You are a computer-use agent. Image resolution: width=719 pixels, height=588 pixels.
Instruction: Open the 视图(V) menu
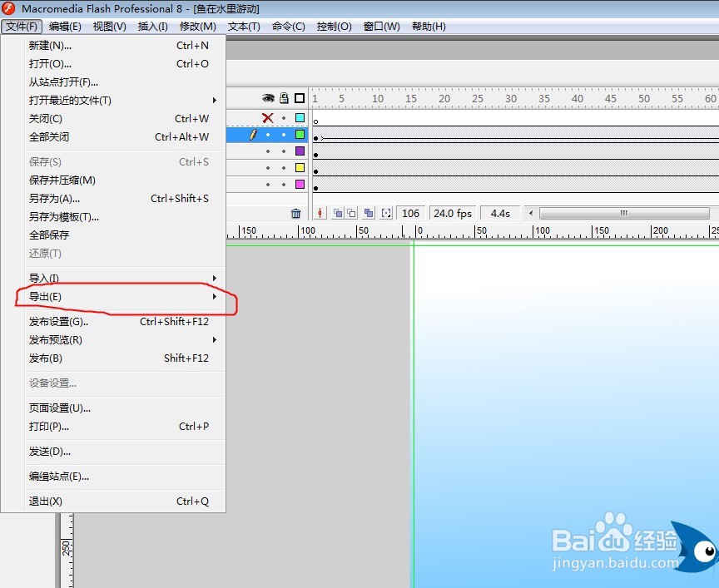pos(110,27)
